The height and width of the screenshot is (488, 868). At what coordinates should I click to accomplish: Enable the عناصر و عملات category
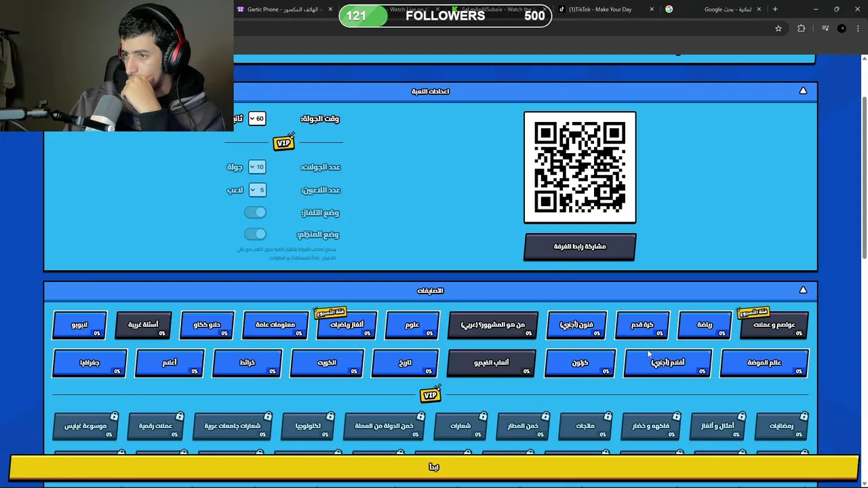point(774,325)
